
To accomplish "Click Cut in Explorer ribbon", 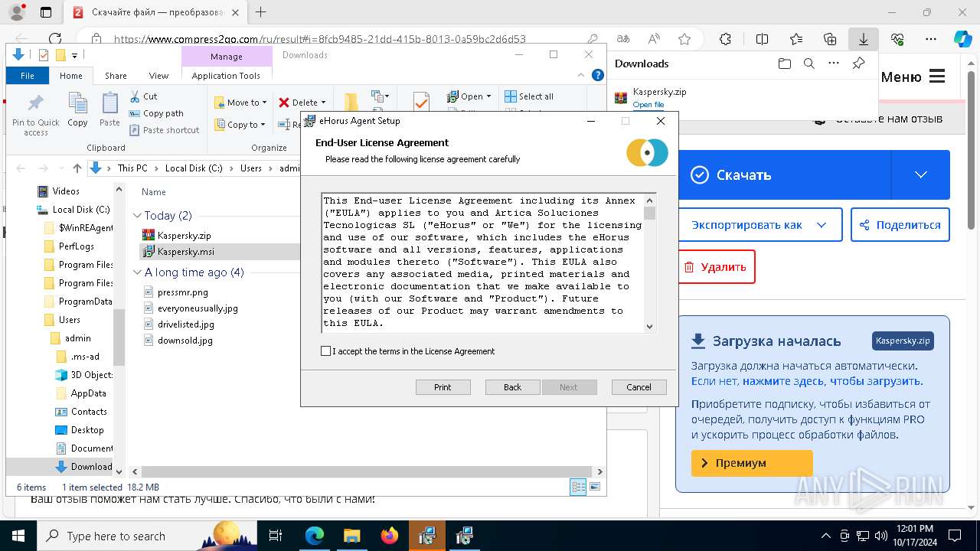I will 143,96.
